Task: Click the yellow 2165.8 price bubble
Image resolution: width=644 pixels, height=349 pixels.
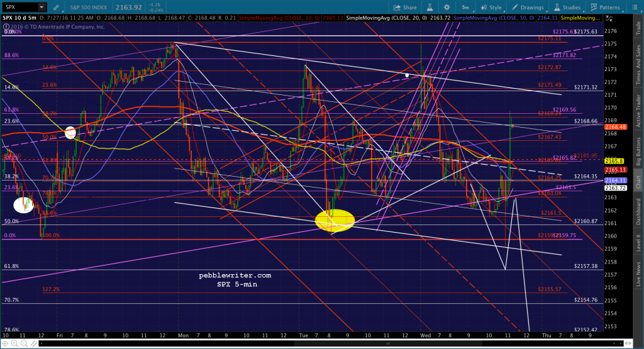Action: (614, 162)
